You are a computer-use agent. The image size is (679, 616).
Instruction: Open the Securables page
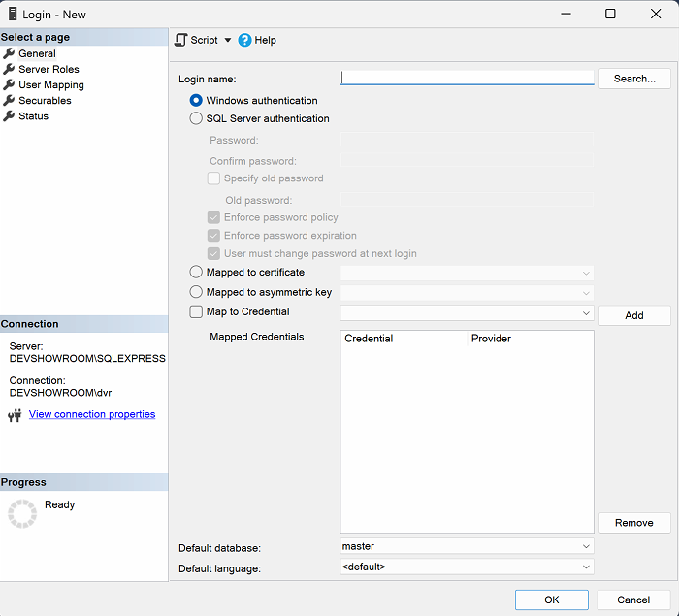pyautogui.click(x=45, y=100)
